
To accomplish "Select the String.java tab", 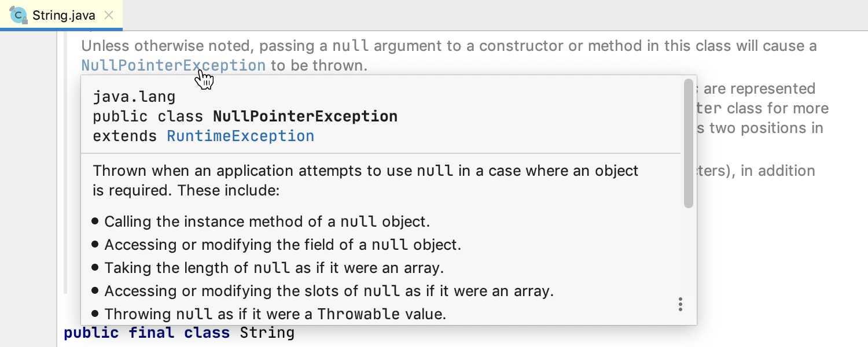I will (61, 15).
